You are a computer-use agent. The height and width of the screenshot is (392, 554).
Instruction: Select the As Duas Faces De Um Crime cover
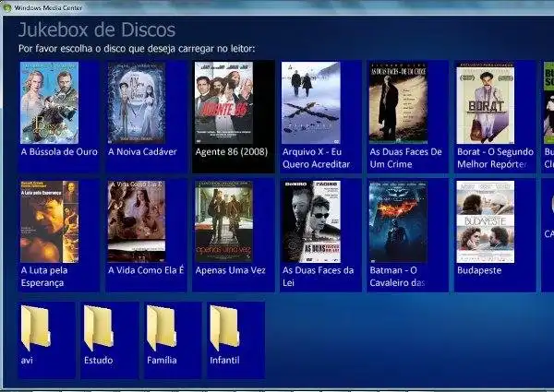[x=398, y=102]
